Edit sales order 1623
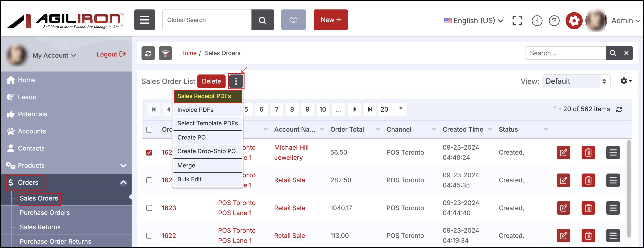644x248 pixels. click(563, 208)
